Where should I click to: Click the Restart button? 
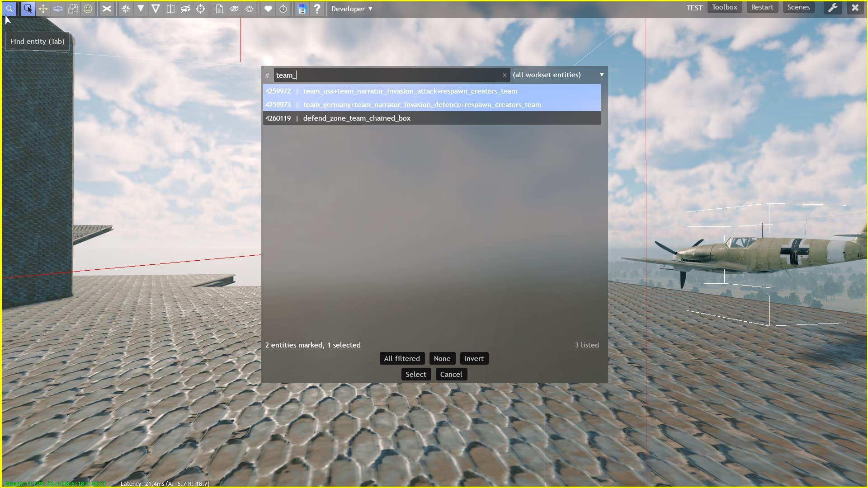[762, 7]
